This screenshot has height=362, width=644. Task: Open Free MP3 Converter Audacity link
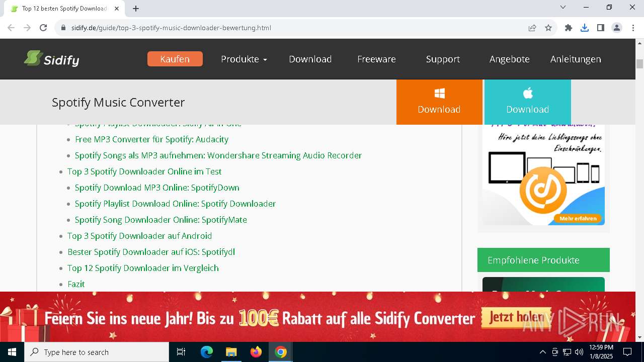(x=151, y=139)
